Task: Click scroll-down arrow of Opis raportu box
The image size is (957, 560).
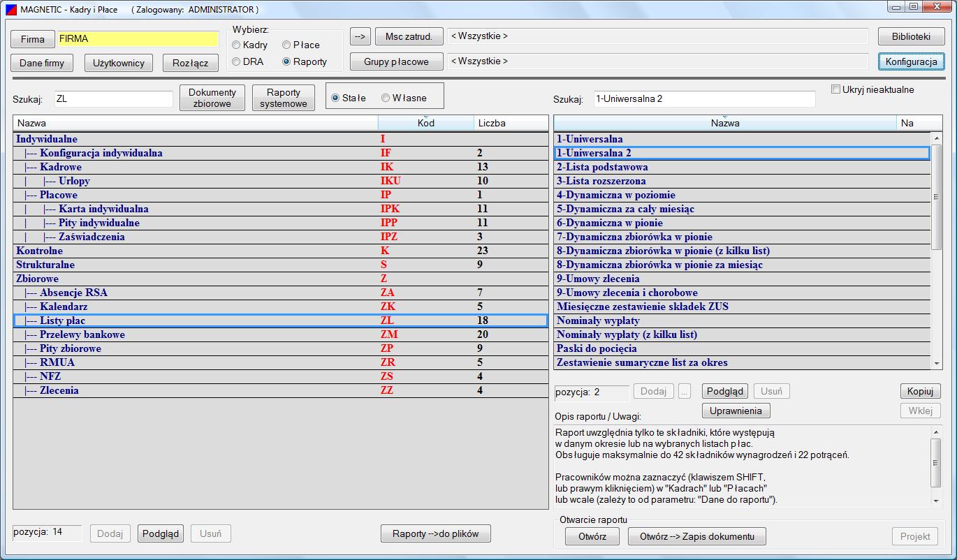Action: [937, 501]
